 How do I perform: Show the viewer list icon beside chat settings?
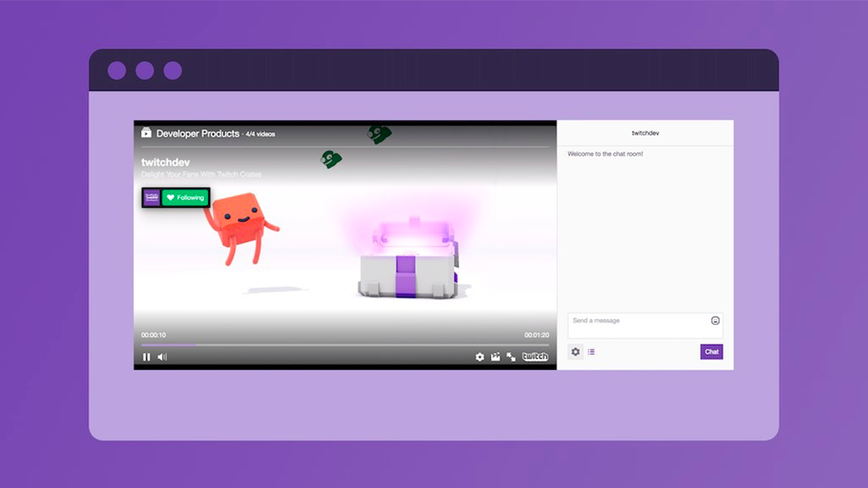[592, 351]
